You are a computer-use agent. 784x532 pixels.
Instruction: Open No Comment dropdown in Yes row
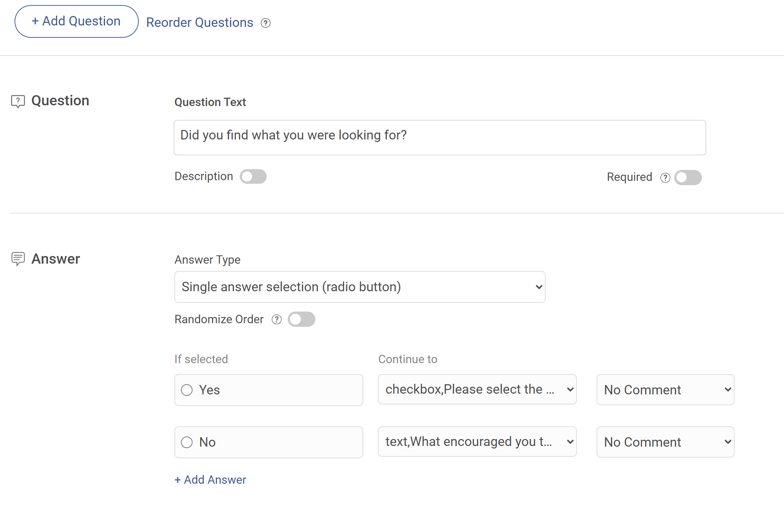click(x=666, y=390)
